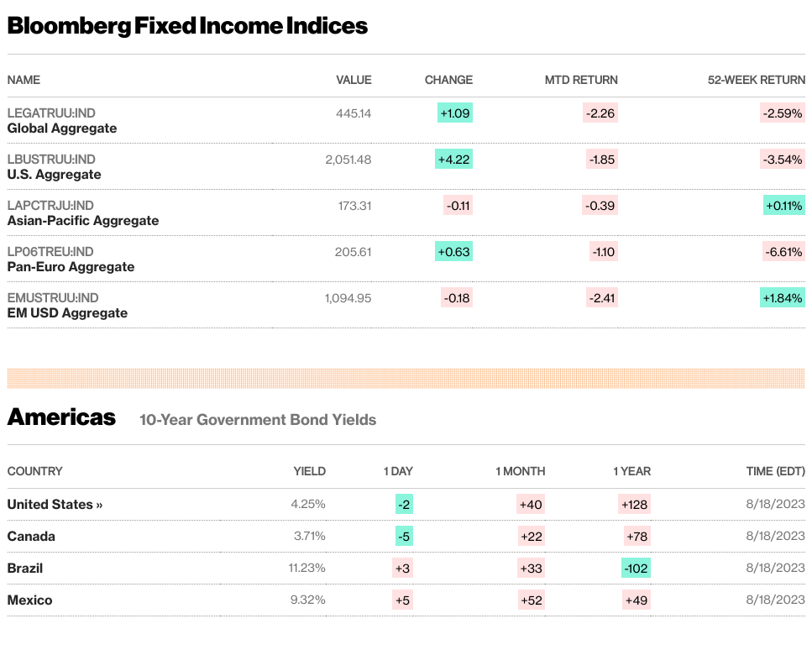
Task: Select the Canada row name
Action: tap(31, 536)
